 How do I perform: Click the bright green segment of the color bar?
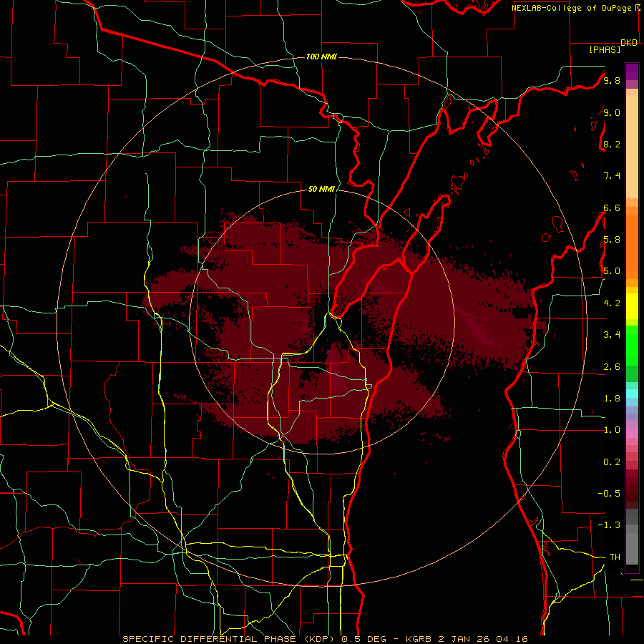point(632,345)
